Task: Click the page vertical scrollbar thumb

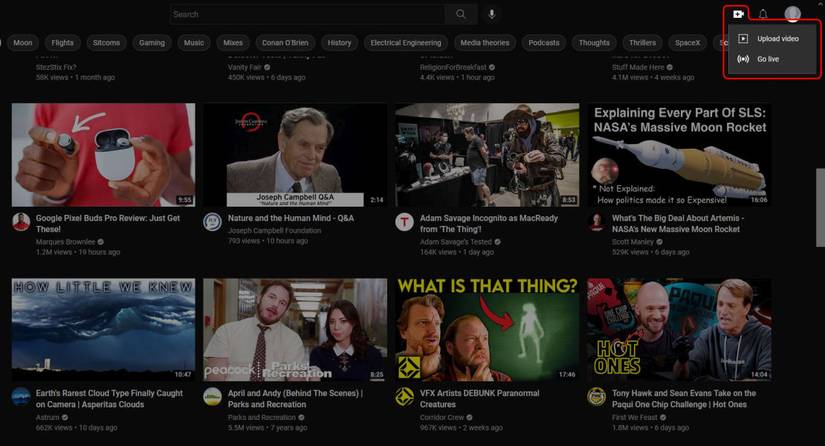Action: point(820,208)
